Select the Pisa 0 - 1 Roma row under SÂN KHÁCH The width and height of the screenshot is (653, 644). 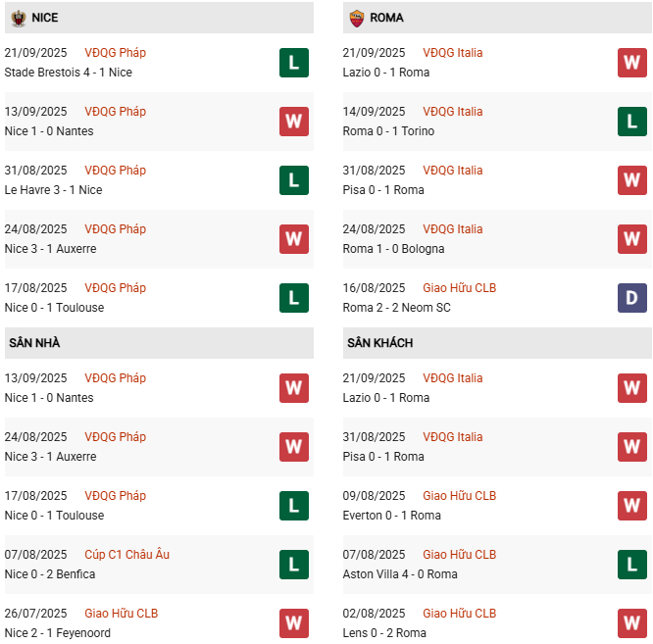coord(383,457)
